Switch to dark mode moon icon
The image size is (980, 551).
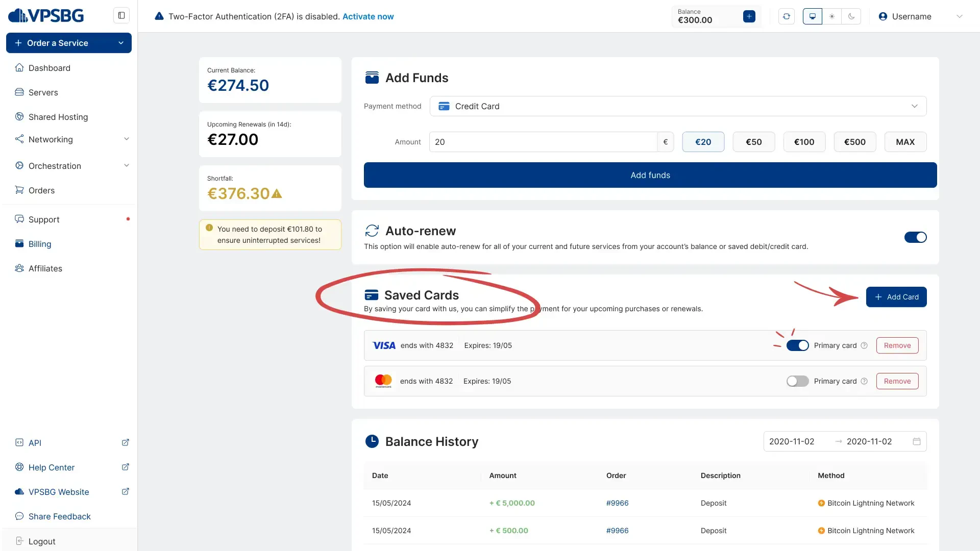coord(851,16)
